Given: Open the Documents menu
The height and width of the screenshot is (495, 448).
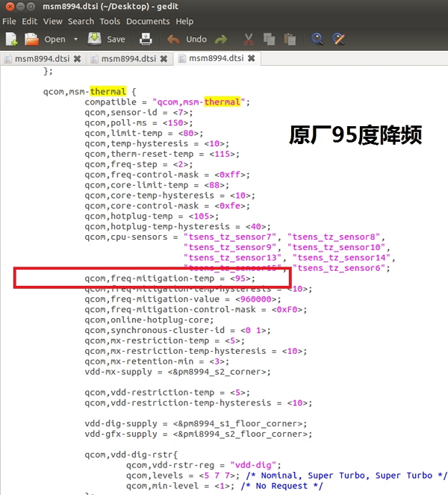Looking at the screenshot, I should [x=148, y=22].
